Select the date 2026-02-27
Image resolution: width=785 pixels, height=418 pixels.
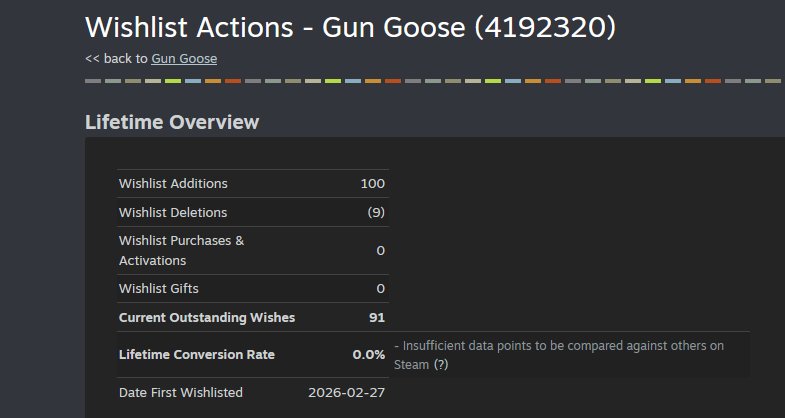point(346,392)
